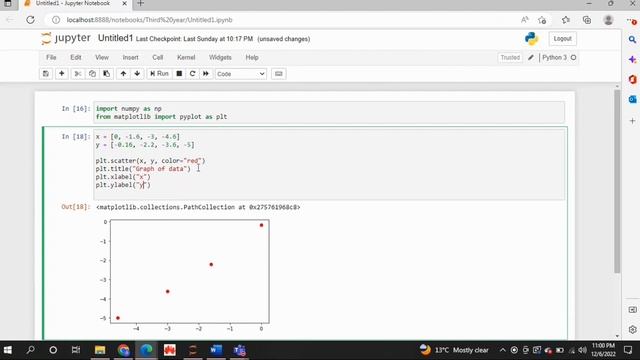Cut selected cells with the scissors icon
Screen dimensions: 640x360
(78, 74)
